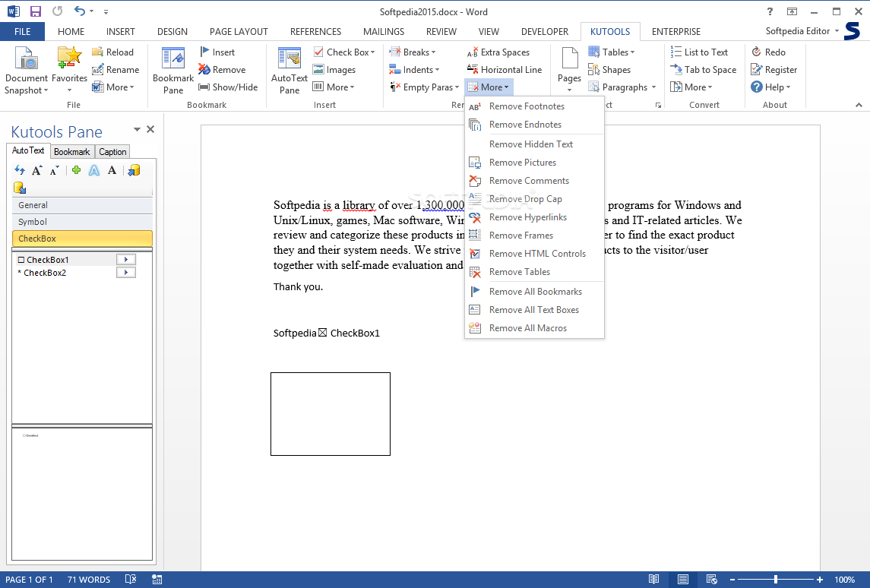Image resolution: width=870 pixels, height=588 pixels.
Task: Open Document Snapshot tool
Action: [26, 71]
